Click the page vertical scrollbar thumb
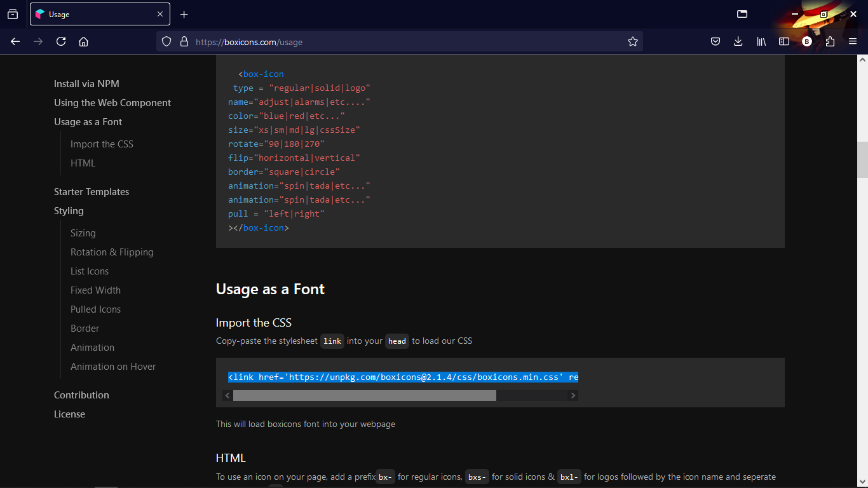 click(x=862, y=159)
